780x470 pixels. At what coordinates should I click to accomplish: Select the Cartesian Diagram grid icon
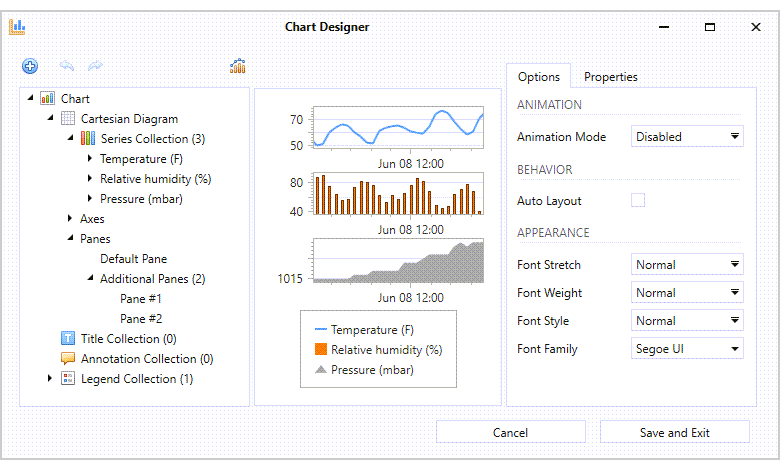click(x=68, y=119)
